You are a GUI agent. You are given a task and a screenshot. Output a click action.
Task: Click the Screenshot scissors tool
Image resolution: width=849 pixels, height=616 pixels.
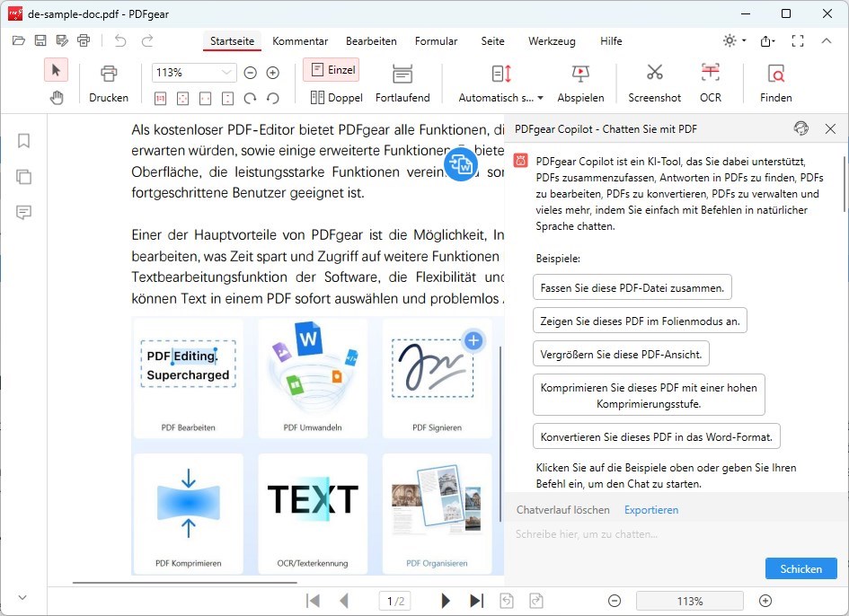click(x=655, y=84)
